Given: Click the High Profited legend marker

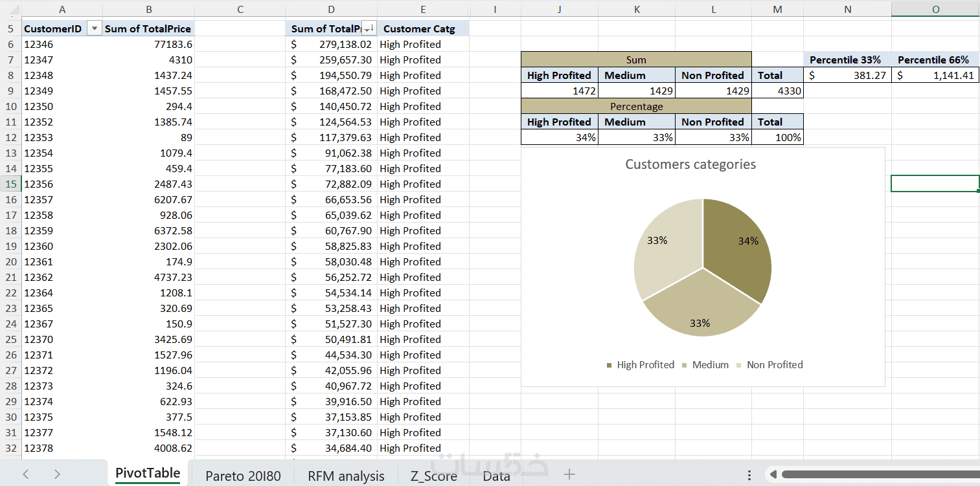Looking at the screenshot, I should [x=610, y=365].
